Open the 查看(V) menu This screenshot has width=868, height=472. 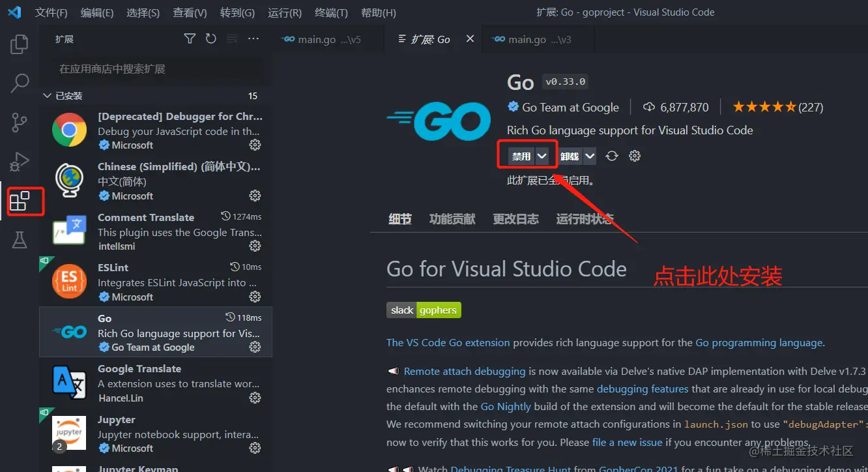pos(190,12)
